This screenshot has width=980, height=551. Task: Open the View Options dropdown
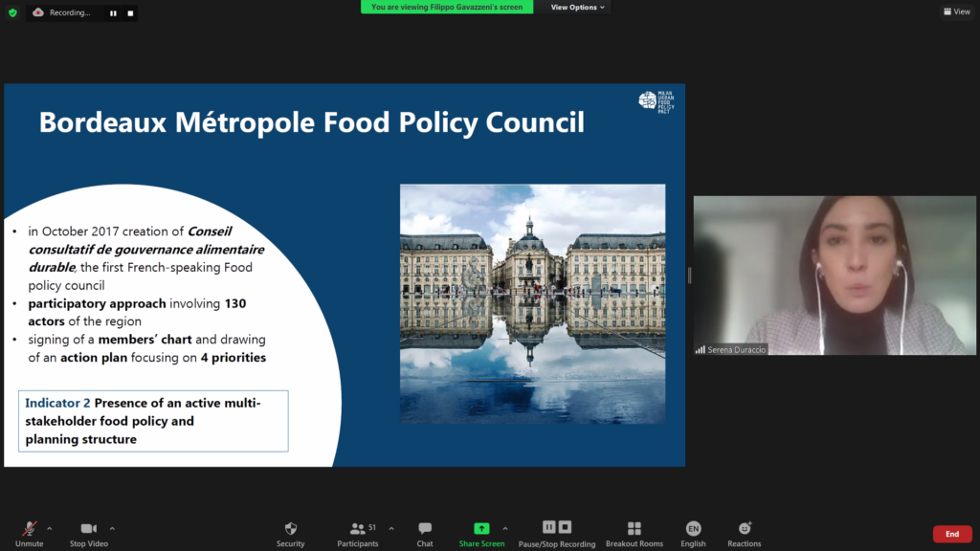577,7
